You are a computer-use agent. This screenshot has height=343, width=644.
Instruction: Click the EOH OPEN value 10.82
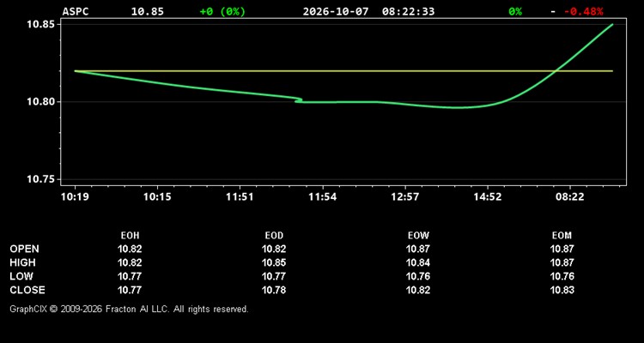click(x=130, y=249)
